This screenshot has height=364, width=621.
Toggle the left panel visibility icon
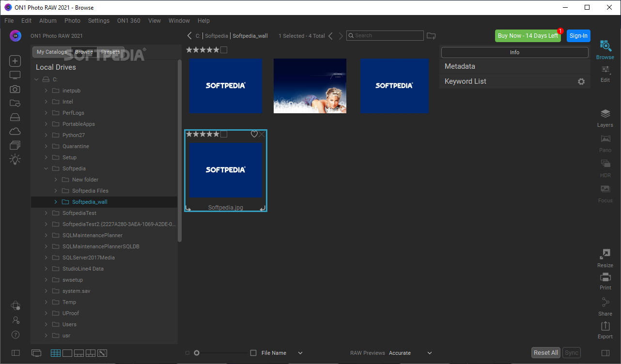click(x=16, y=353)
